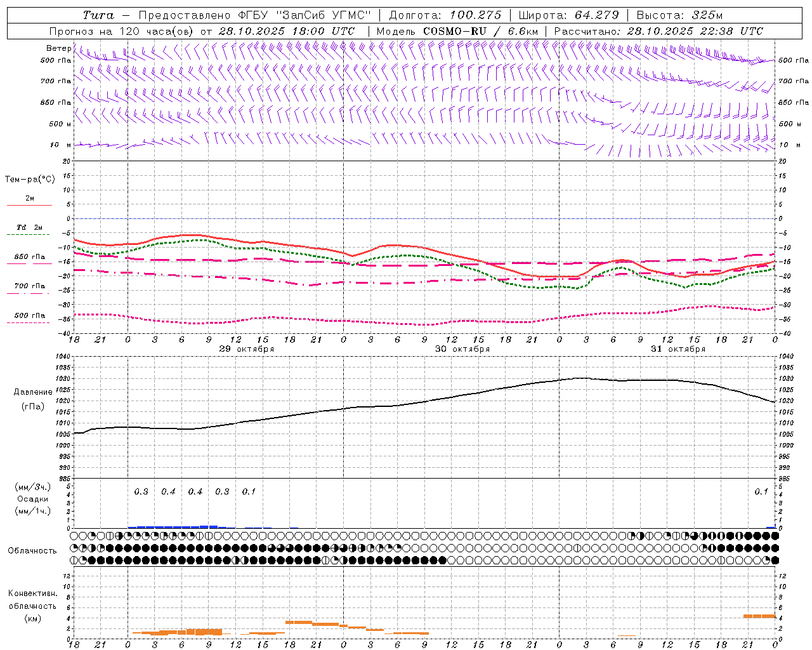Click the orange convective bar at 3 km

[299, 622]
